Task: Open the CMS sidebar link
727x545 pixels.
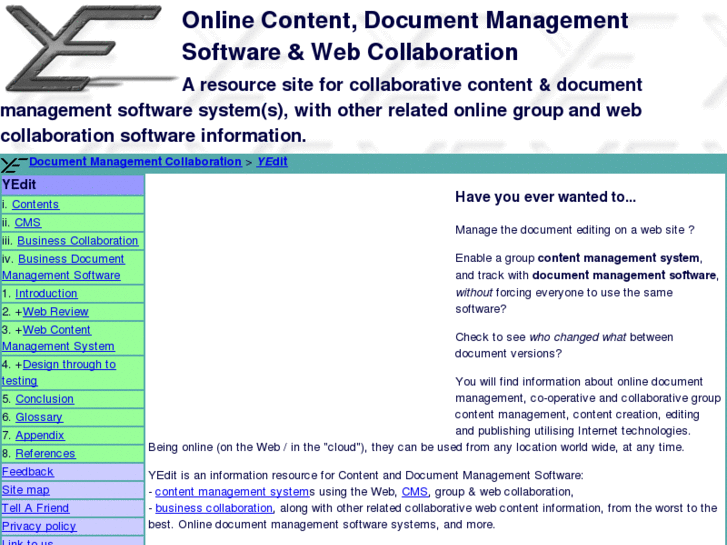Action: pos(28,223)
